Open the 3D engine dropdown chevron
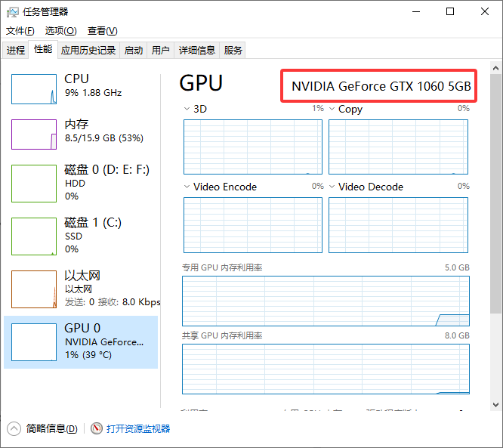 [187, 109]
